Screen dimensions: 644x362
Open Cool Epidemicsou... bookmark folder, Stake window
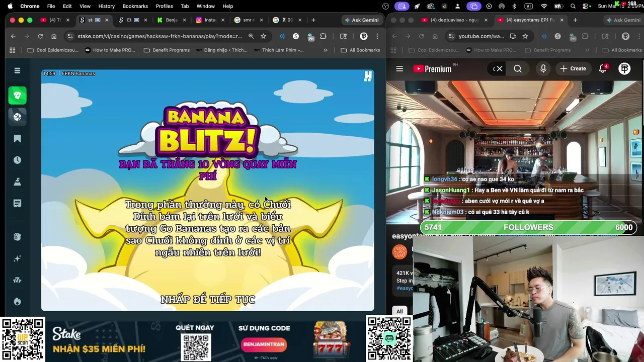[x=53, y=50]
